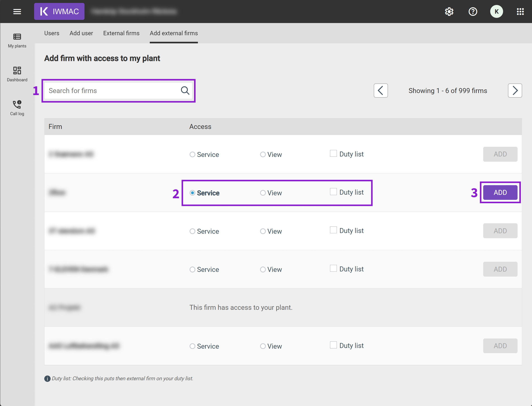This screenshot has height=406, width=532.
Task: Check Duty list in second firm row
Action: click(333, 192)
